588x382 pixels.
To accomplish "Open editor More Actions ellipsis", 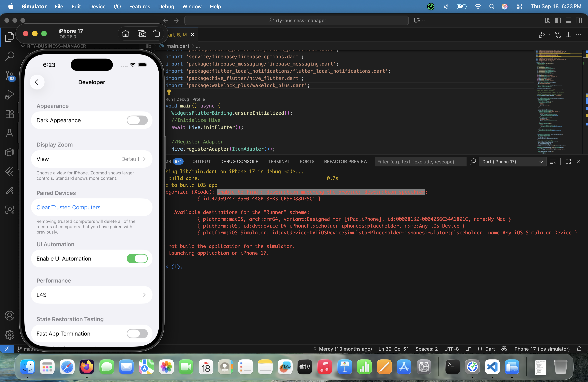I will pos(579,35).
